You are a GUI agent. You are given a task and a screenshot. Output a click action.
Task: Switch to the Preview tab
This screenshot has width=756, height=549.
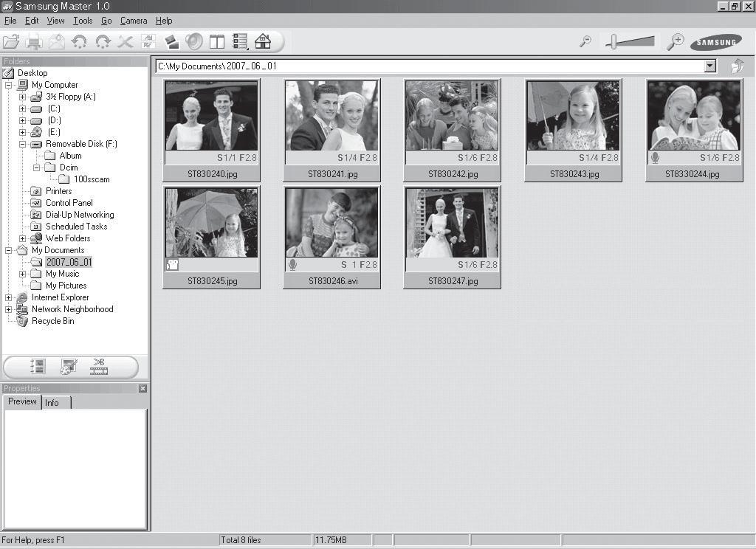[22, 401]
